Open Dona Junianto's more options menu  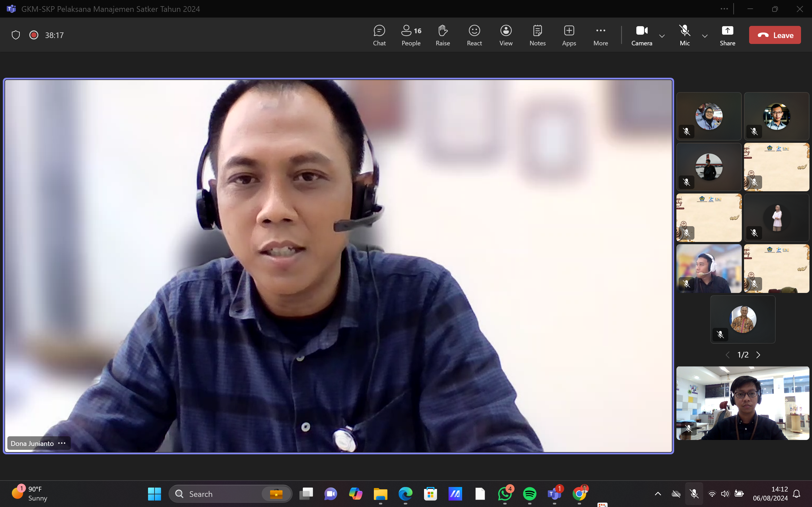pyautogui.click(x=62, y=443)
